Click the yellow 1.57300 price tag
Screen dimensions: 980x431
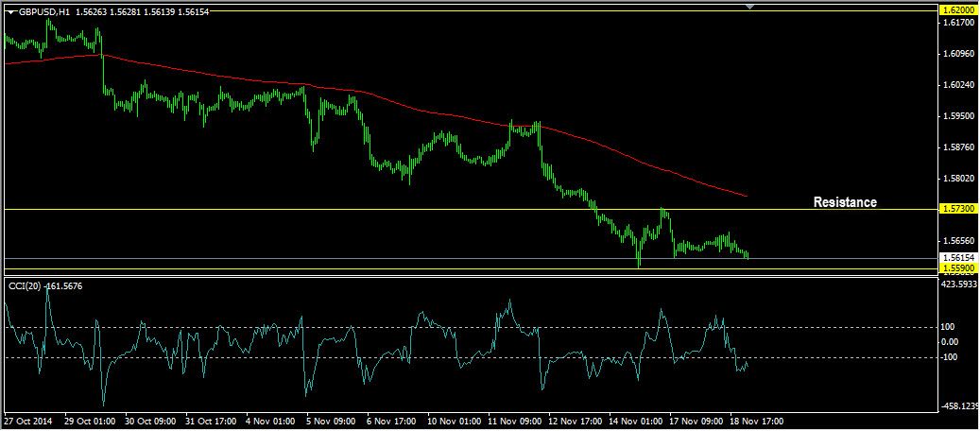(959, 208)
